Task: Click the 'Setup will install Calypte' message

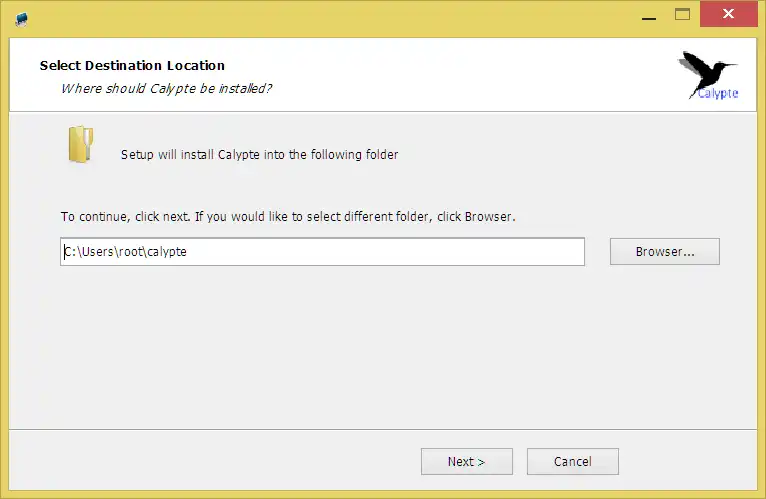Action: click(x=259, y=155)
